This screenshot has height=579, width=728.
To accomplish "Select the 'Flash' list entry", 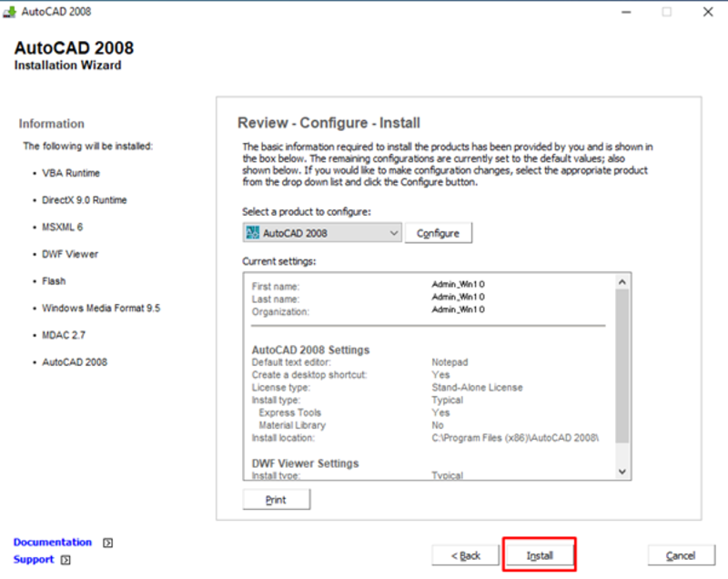I will (54, 281).
